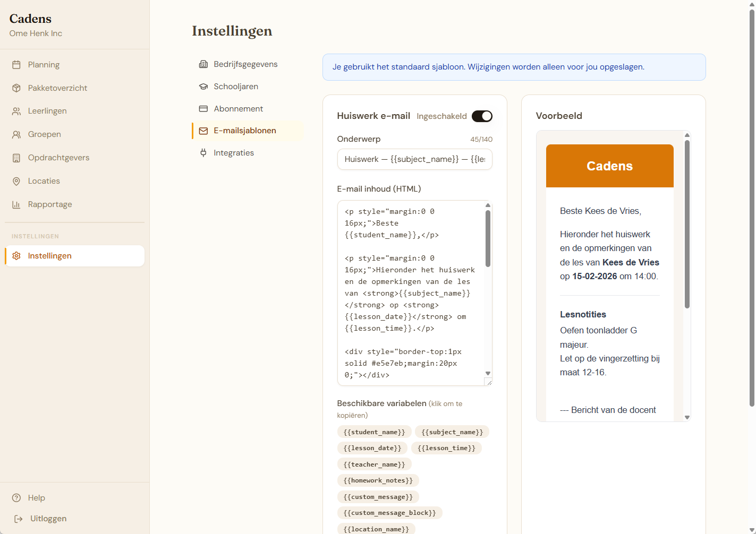Screen dimensions: 756x534
Task: Select the Planning calendar icon
Action: (18, 64)
